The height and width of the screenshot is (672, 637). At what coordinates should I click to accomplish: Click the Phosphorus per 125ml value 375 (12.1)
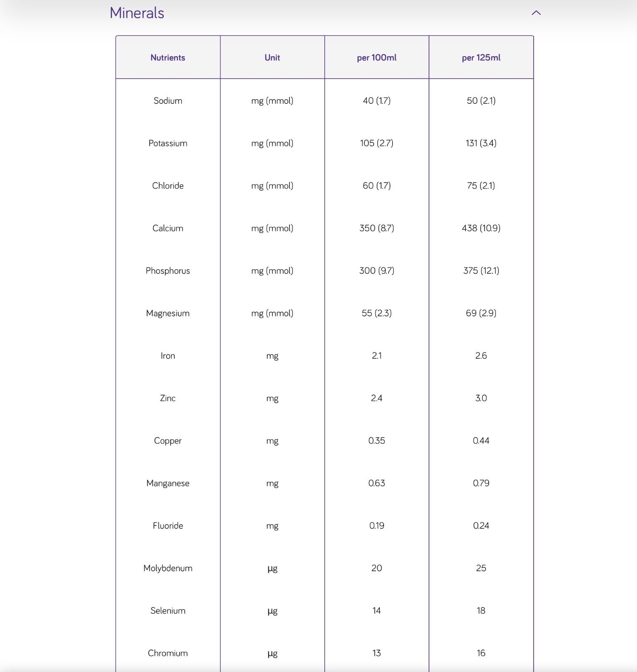click(481, 270)
